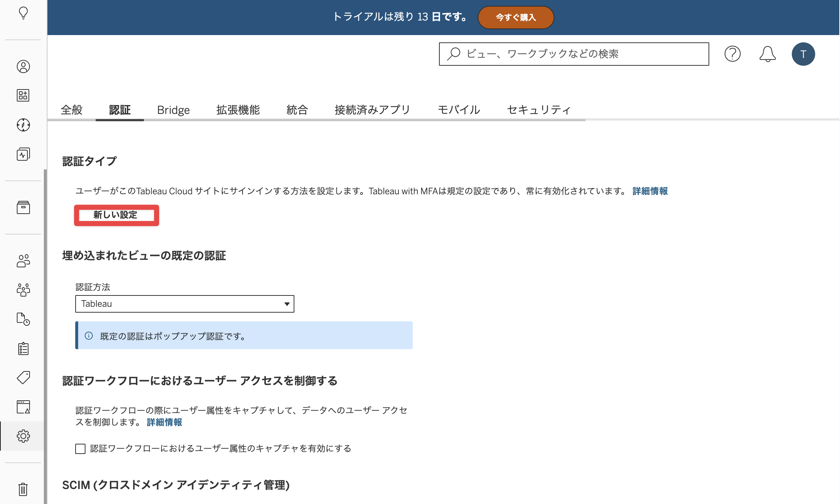Open the Recycle Bin trash icon
Viewport: 840px width, 504px height.
click(x=23, y=489)
